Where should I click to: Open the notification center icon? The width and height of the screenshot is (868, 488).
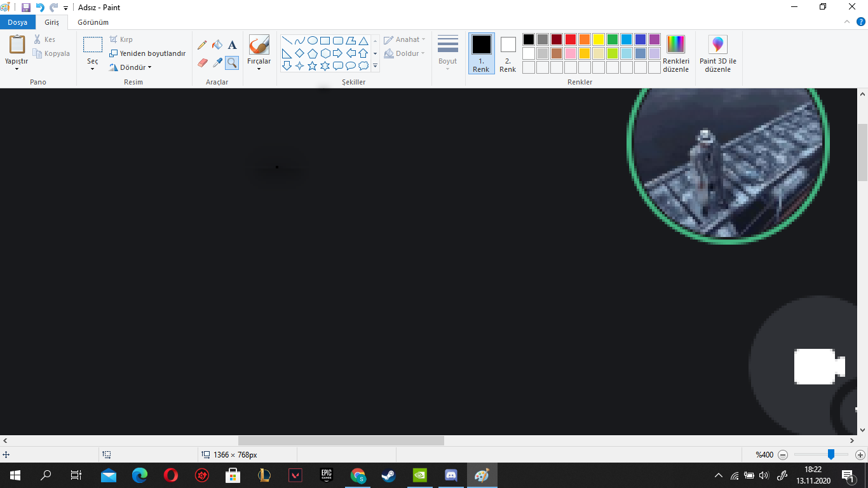848,475
